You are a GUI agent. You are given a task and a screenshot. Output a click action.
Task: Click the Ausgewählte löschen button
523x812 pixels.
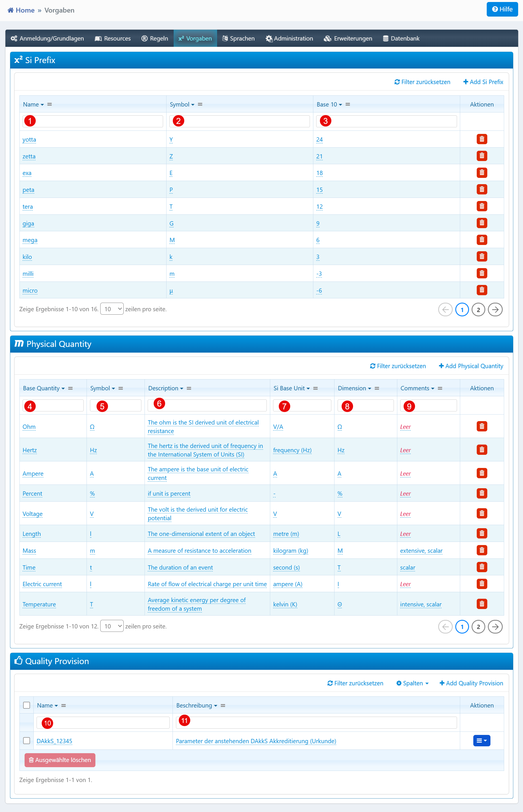click(x=60, y=760)
